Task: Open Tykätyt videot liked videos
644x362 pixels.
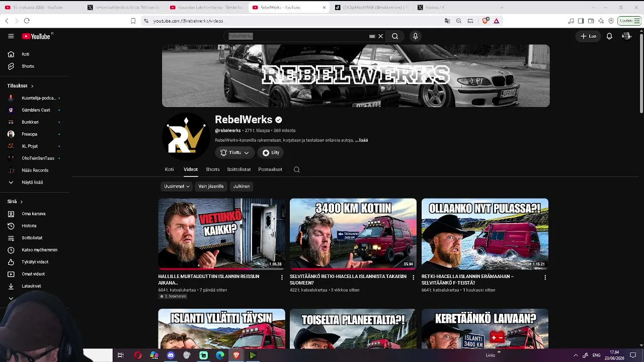Action: pyautogui.click(x=35, y=262)
